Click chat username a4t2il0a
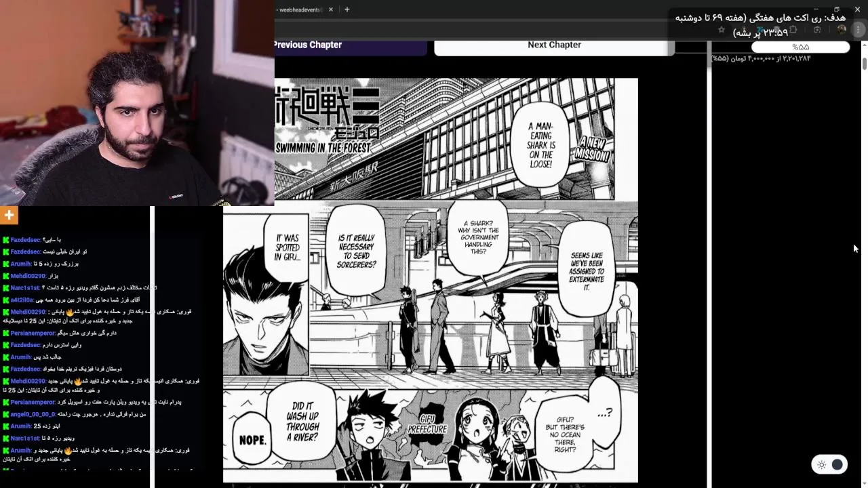 22,300
